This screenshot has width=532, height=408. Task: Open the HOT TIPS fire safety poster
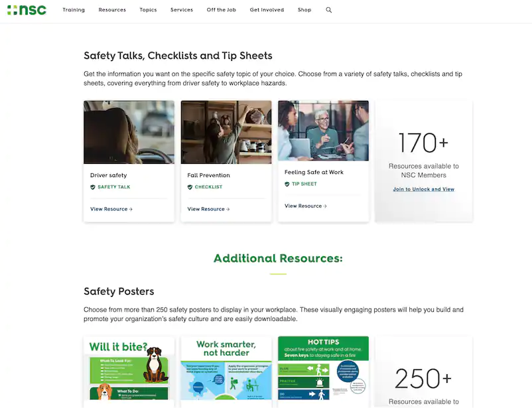(323, 372)
